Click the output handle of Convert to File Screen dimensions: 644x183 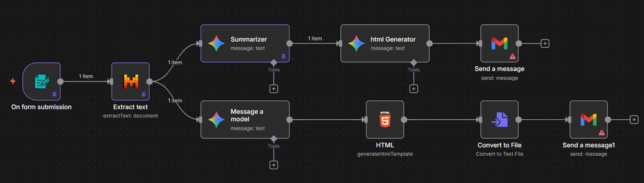(519, 120)
